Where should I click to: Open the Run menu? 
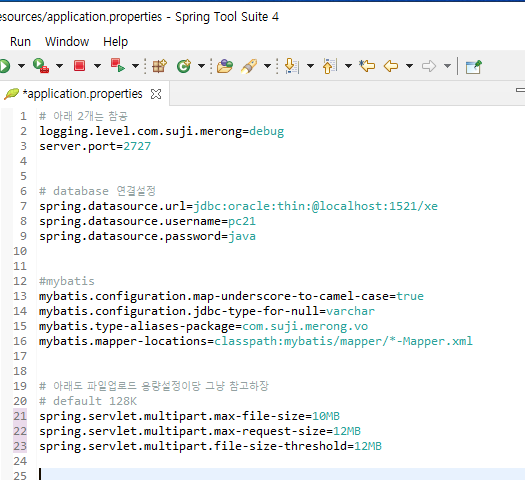tap(20, 42)
